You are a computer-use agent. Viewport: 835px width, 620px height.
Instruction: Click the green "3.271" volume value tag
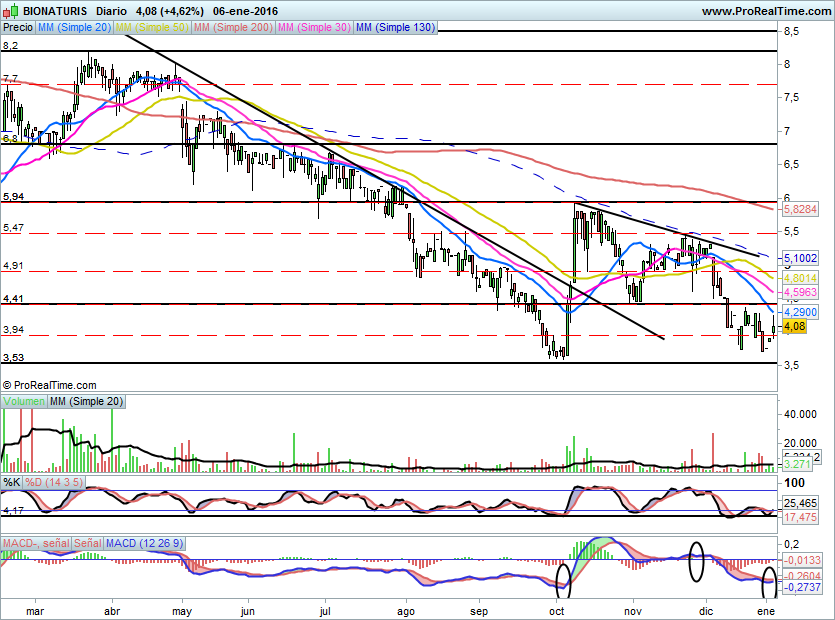point(797,464)
